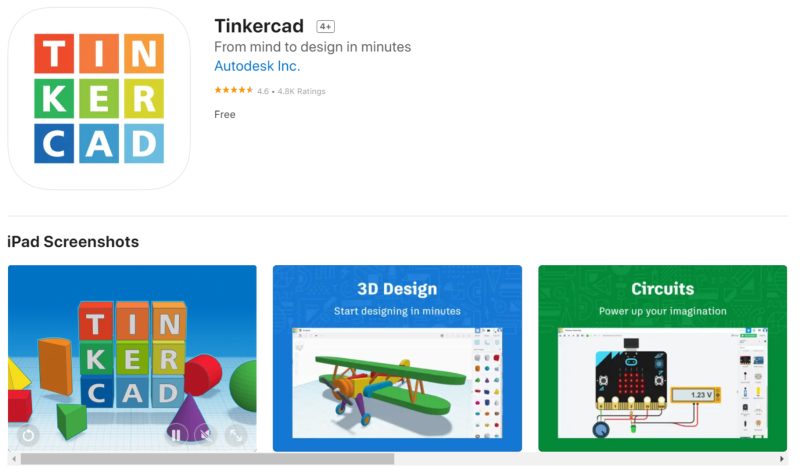This screenshot has height=474, width=800.
Task: Click the Free price label
Action: [x=225, y=115]
